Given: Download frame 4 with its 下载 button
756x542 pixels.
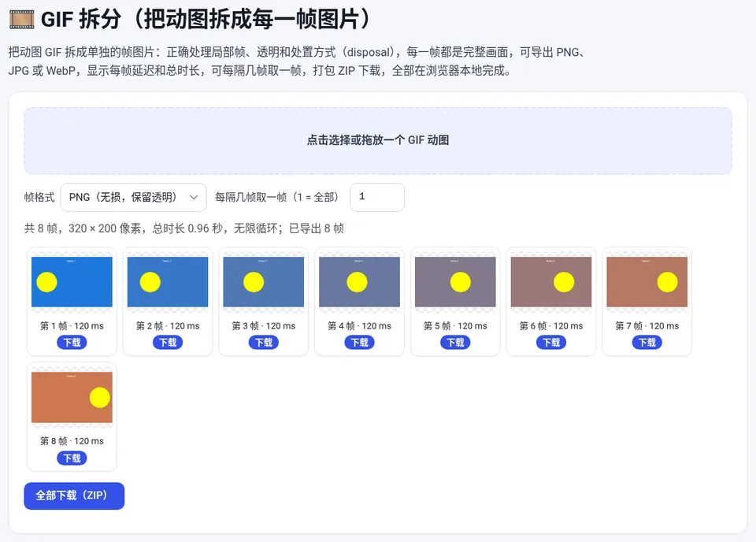Looking at the screenshot, I should pos(360,343).
